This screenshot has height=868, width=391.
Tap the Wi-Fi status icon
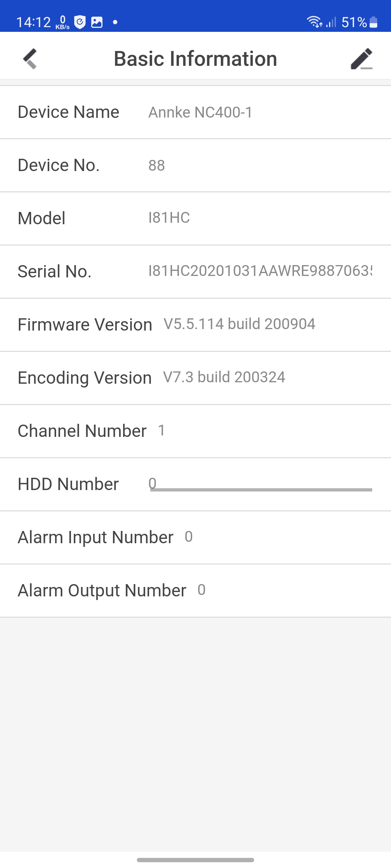pyautogui.click(x=314, y=22)
